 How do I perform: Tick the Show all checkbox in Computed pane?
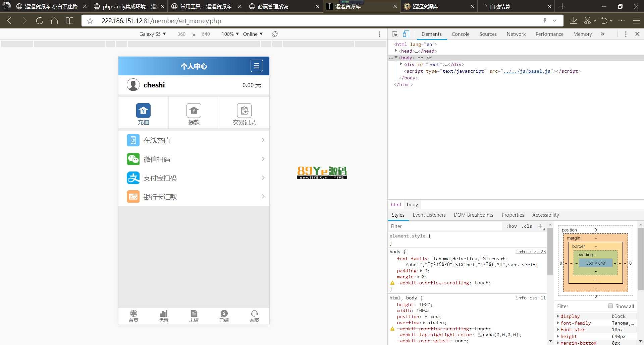pyautogui.click(x=610, y=306)
